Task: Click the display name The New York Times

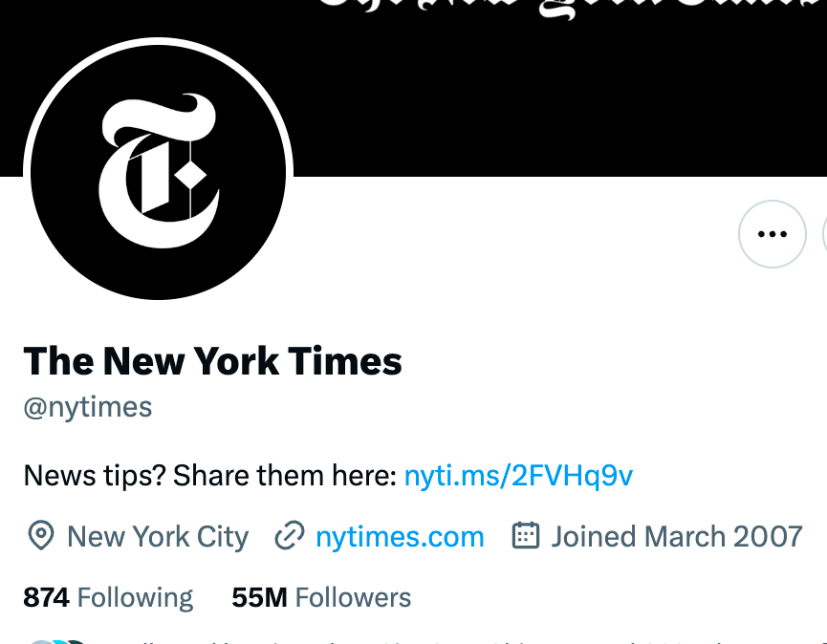Action: tap(212, 361)
